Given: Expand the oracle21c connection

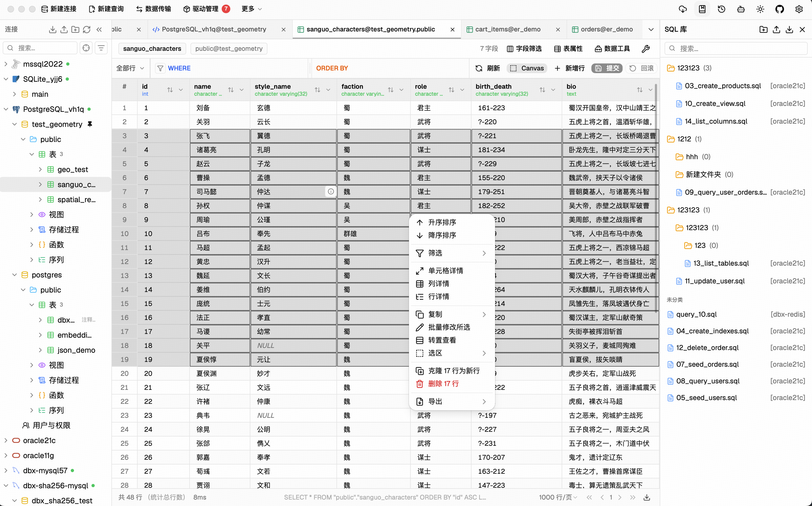Looking at the screenshot, I should pos(6,440).
